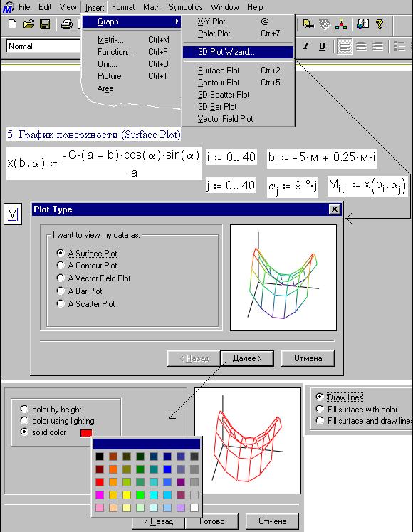The height and width of the screenshot is (532, 413).
Task: Toggle Italic text formatting
Action: [306, 46]
